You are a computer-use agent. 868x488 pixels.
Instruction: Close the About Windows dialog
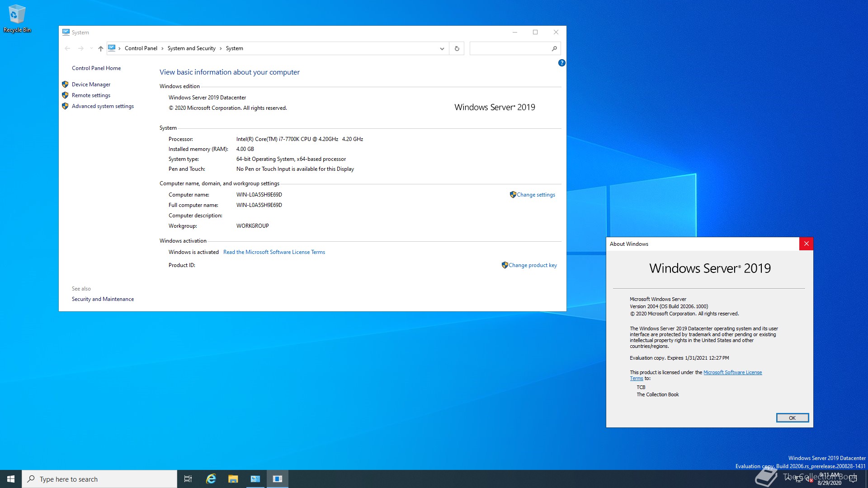pos(806,244)
